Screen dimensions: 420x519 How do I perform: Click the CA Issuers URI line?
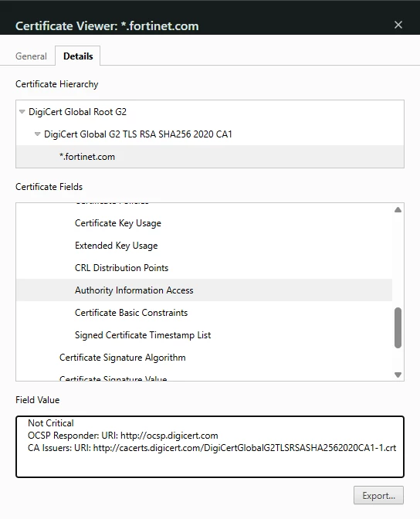pos(212,448)
